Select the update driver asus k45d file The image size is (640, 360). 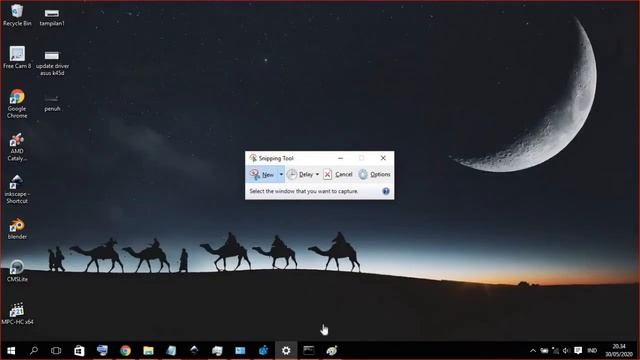coord(52,62)
